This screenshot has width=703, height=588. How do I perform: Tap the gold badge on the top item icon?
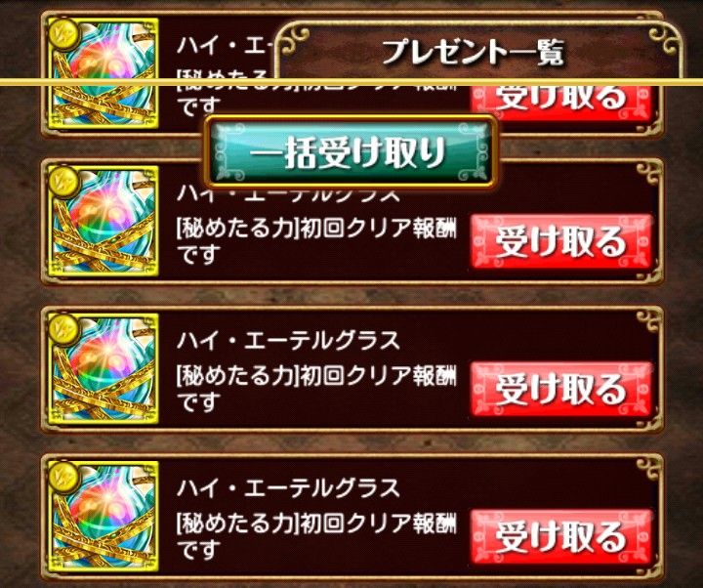click(x=64, y=35)
